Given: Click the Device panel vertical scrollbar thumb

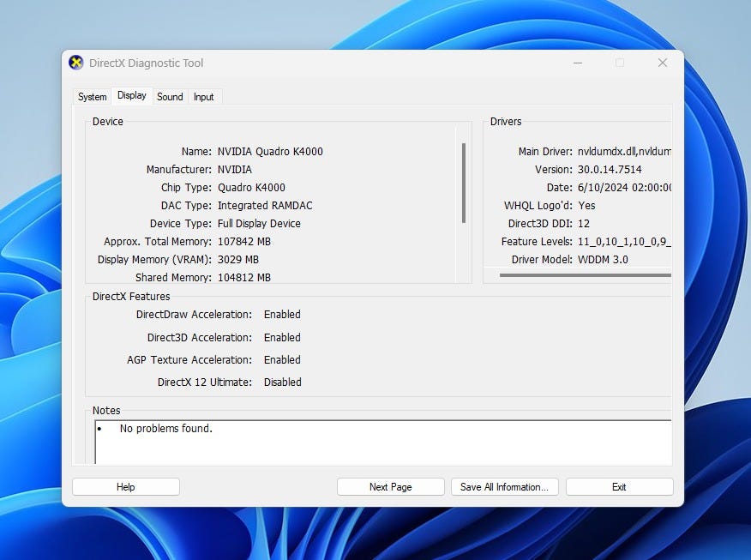Looking at the screenshot, I should point(464,183).
